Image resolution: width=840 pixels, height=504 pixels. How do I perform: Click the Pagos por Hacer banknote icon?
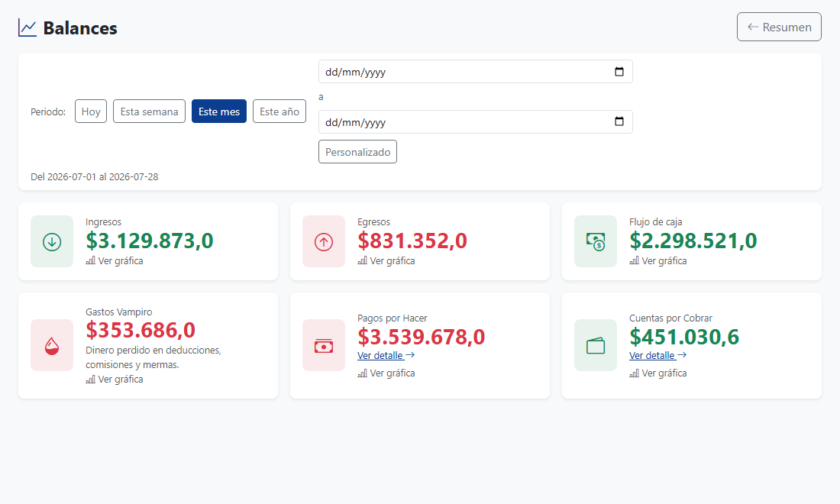[324, 345]
